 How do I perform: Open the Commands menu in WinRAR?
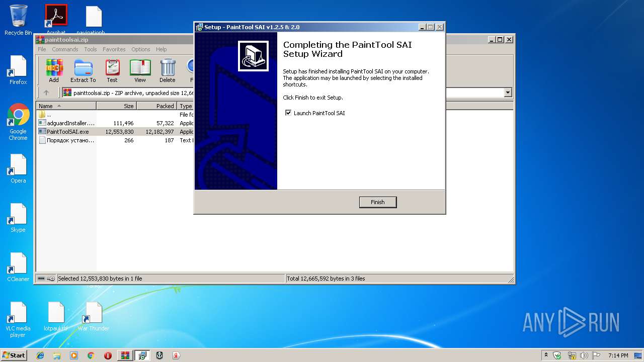tap(65, 49)
